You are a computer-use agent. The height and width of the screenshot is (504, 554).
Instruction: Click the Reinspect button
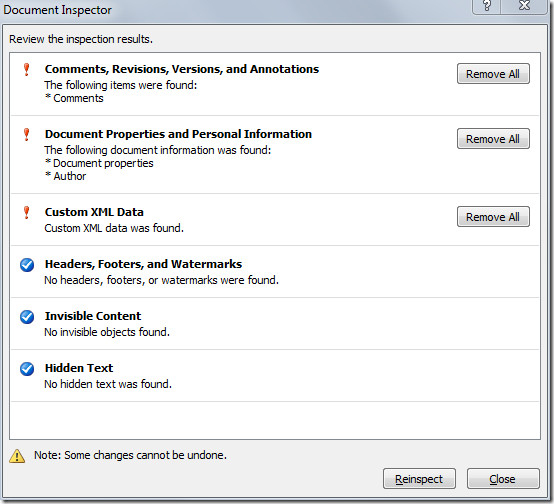click(x=419, y=479)
